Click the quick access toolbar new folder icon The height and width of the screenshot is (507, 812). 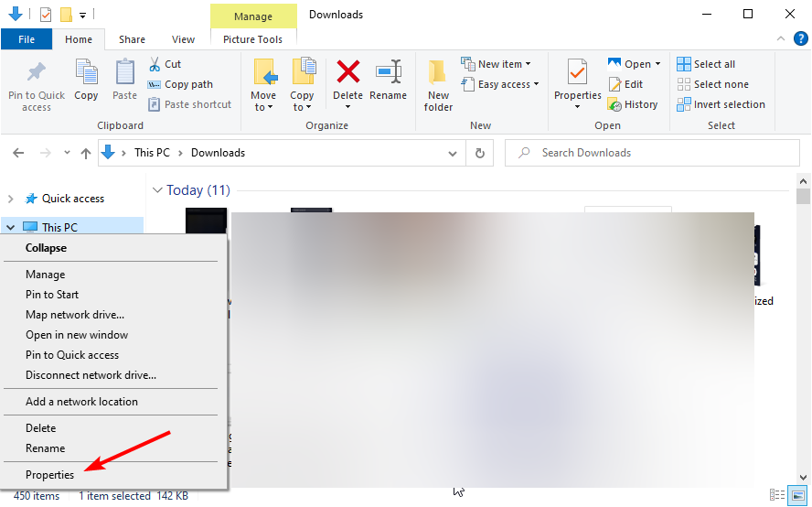tap(66, 15)
